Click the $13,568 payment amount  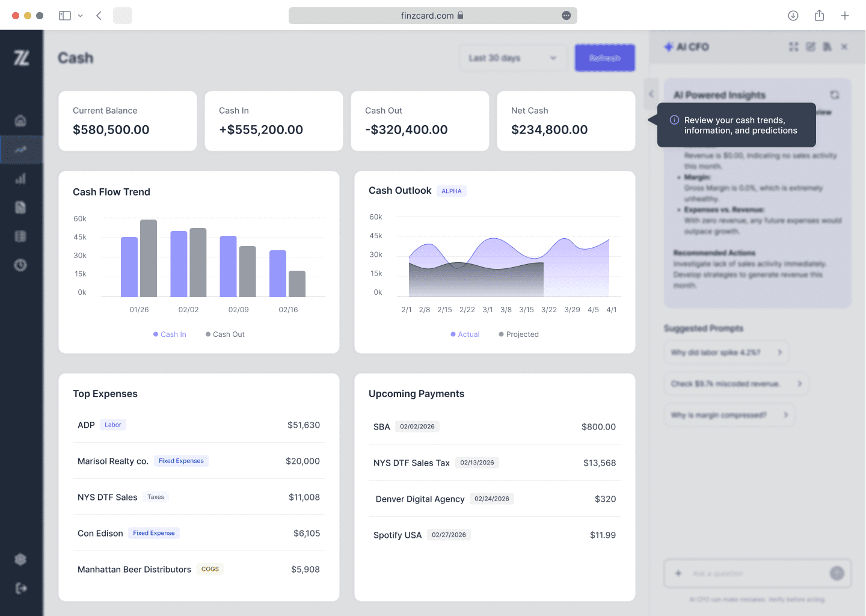[x=600, y=463]
